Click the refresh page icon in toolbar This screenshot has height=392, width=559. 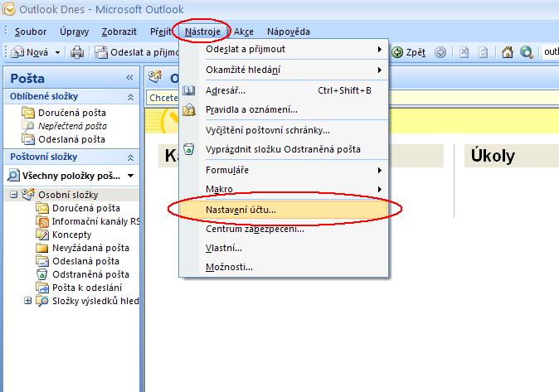tap(483, 52)
